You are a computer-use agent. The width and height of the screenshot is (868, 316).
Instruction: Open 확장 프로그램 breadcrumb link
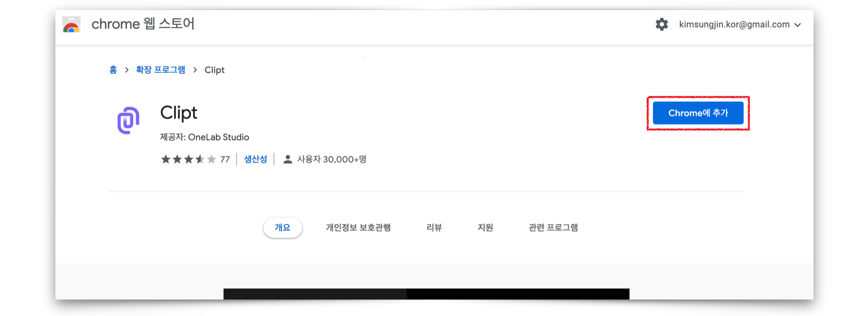click(x=161, y=70)
